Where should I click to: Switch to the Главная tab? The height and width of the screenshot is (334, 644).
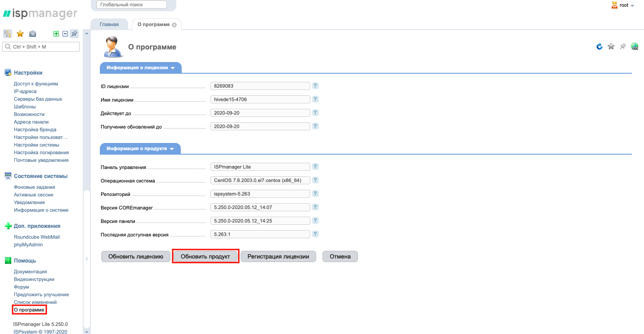click(x=109, y=24)
